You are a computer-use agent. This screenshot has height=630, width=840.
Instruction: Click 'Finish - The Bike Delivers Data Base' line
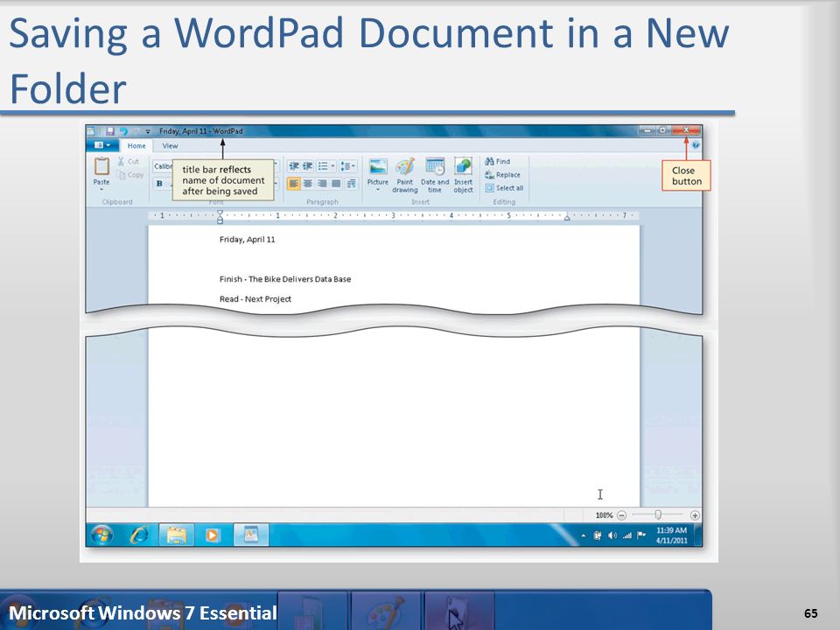coord(285,279)
